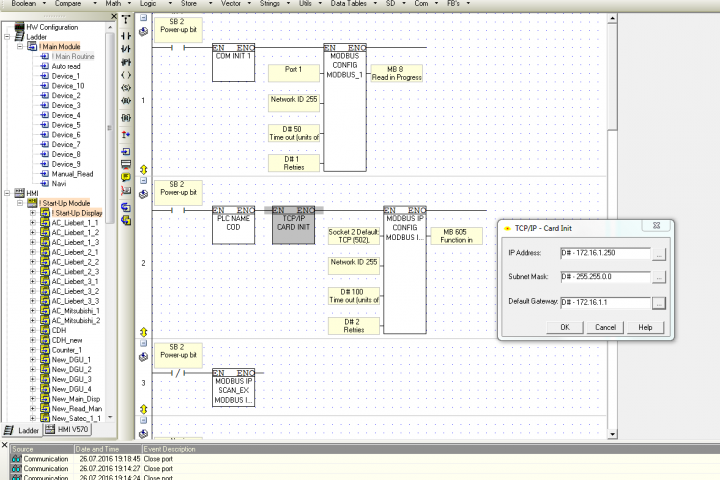
Task: Open the dropdown arrow next to Data Tables
Action: 375,3
